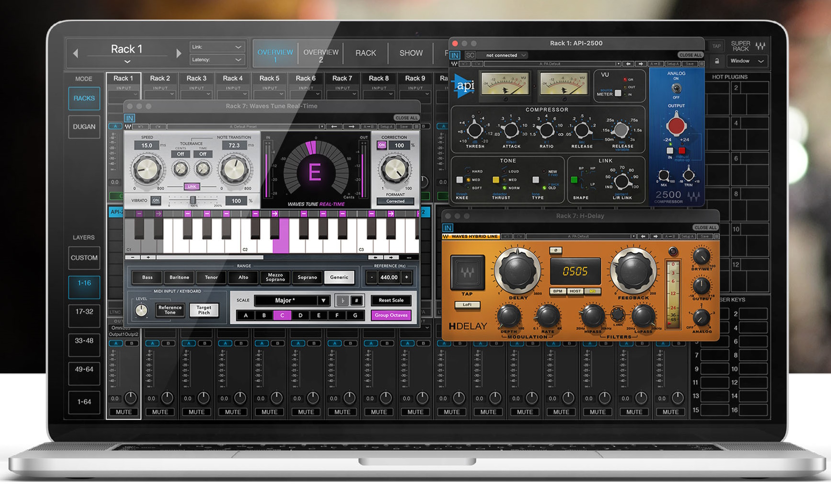Open the SHOW tab

[x=411, y=53]
